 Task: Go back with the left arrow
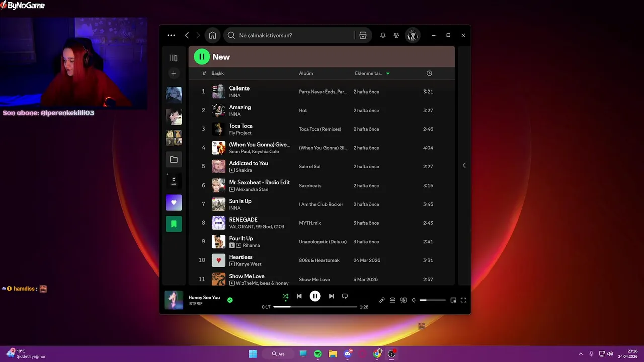pyautogui.click(x=187, y=35)
